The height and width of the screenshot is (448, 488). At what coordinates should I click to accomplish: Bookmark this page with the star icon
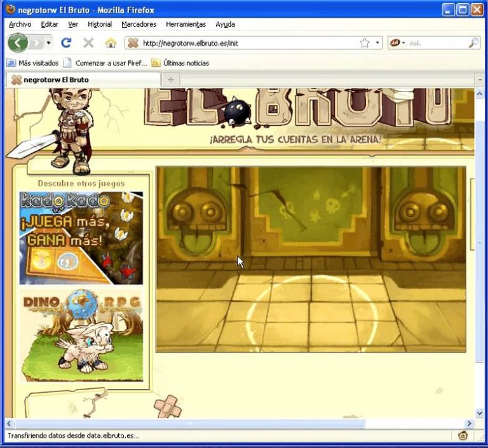coord(365,43)
